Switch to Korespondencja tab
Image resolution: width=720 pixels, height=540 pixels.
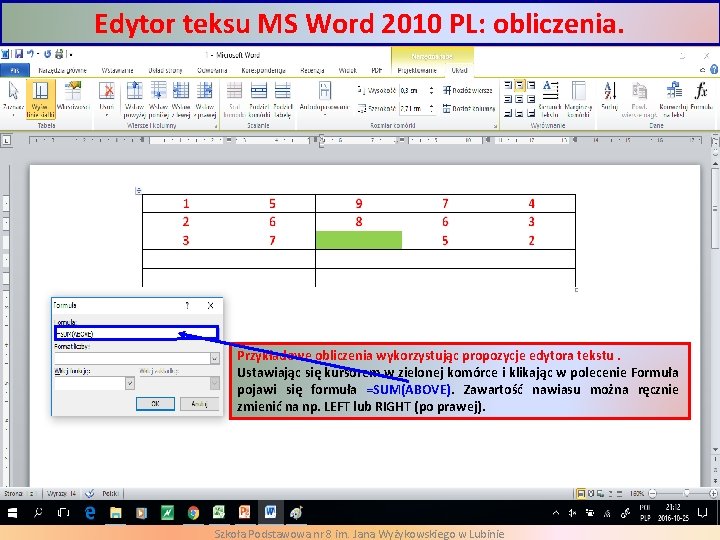[264, 70]
